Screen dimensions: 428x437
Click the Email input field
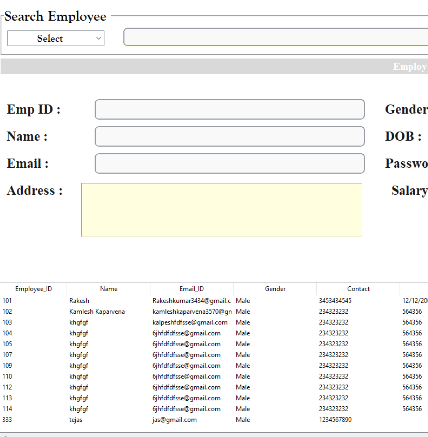pyautogui.click(x=230, y=163)
